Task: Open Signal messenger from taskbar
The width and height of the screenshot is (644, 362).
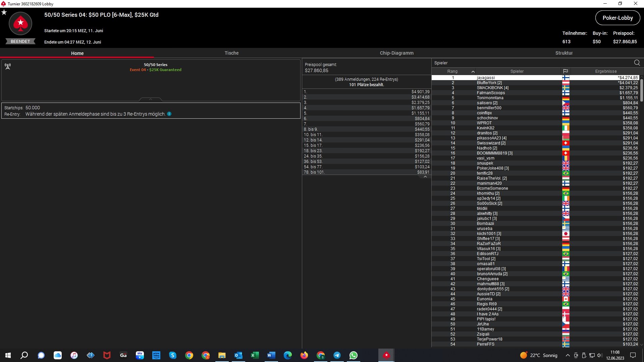Action: (x=41, y=355)
